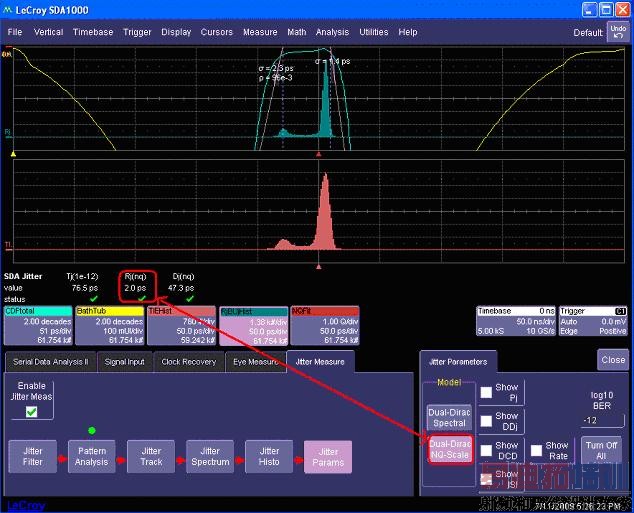The width and height of the screenshot is (634, 513).
Task: Open the Timebase descriptor box
Action: click(513, 321)
